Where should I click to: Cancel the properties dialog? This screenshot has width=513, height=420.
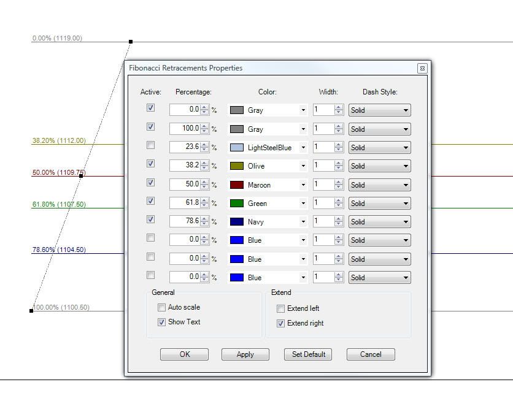(371, 354)
